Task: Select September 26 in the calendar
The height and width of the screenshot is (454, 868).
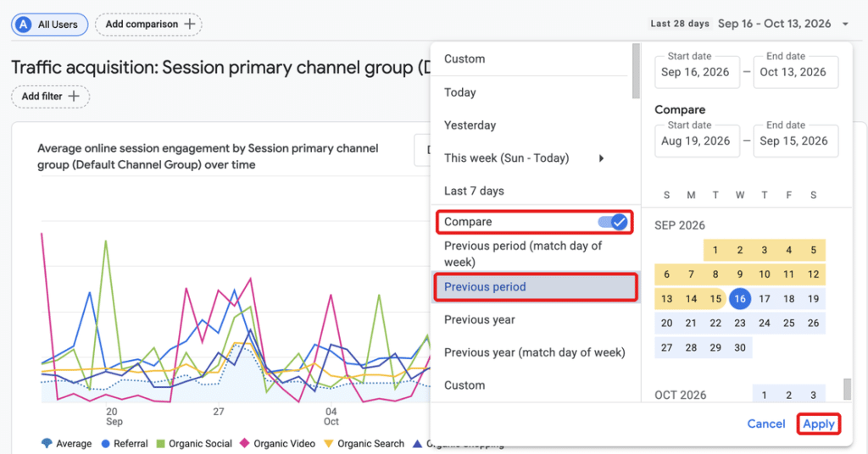Action: (x=813, y=324)
